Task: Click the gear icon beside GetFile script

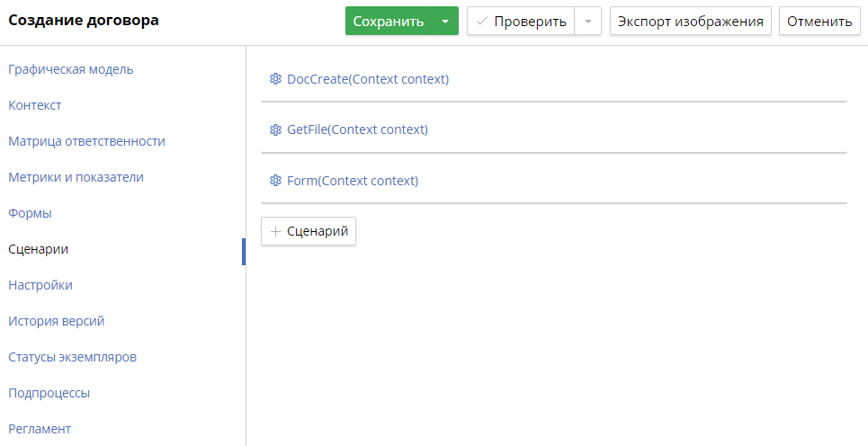Action: pos(275,130)
